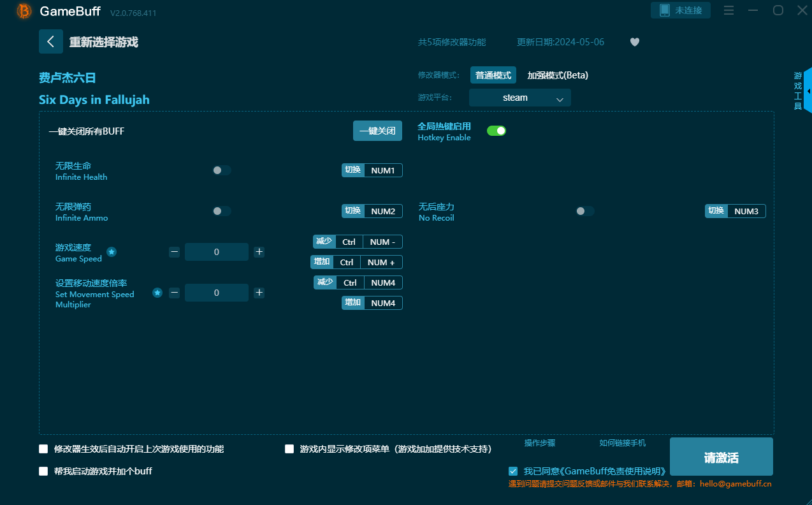Click the star icon next to Game Speed

112,252
